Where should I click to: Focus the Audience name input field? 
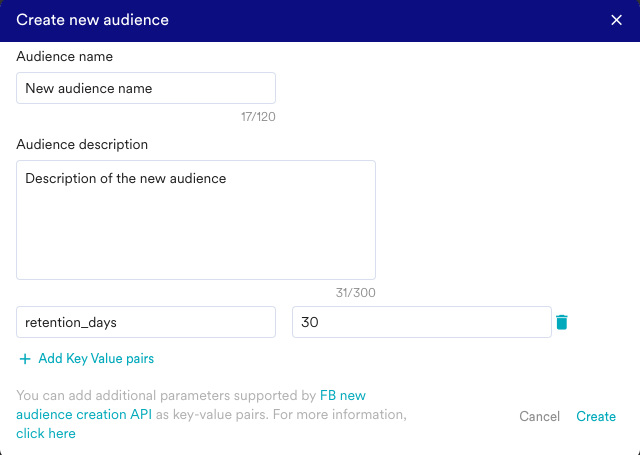tap(145, 88)
